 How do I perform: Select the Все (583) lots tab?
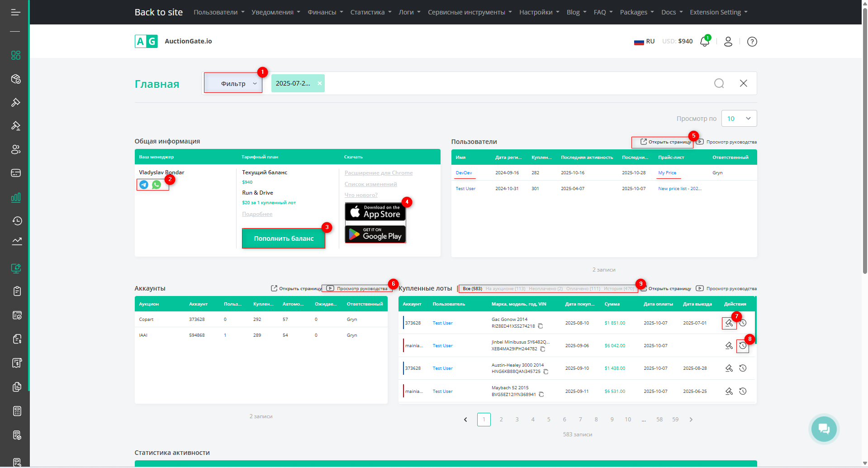point(472,289)
